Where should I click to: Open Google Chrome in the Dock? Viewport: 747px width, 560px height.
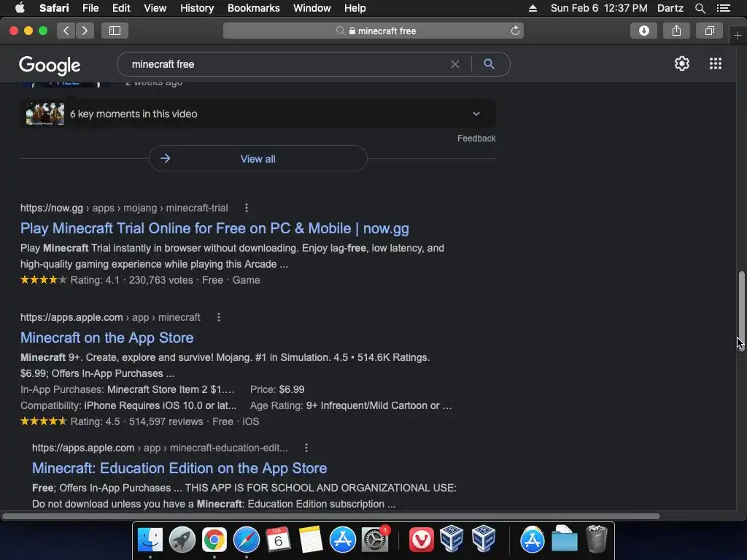[x=214, y=540]
